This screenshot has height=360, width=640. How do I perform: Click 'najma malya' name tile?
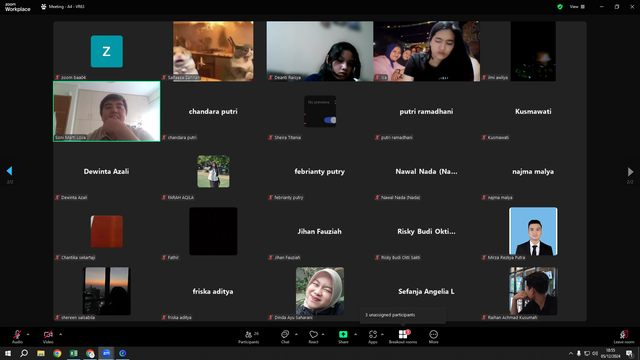(x=533, y=171)
